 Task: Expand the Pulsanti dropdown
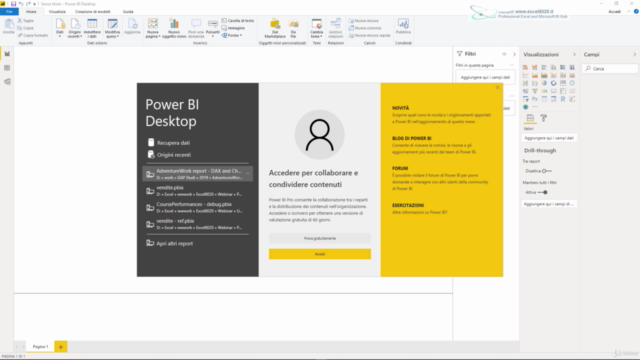[213, 36]
